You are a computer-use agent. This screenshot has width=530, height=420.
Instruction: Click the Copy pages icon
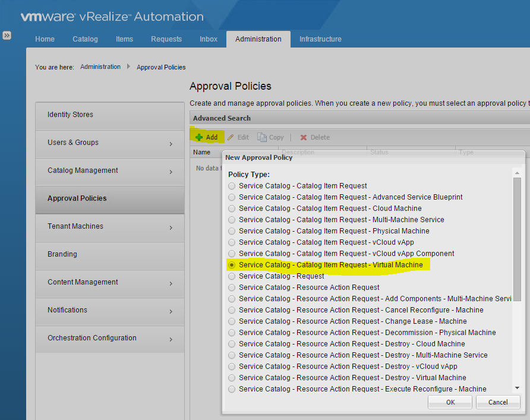point(261,137)
